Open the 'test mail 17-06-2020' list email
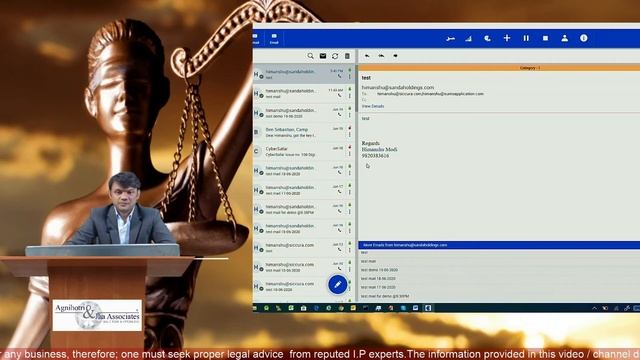The width and height of the screenshot is (640, 360). 304,190
